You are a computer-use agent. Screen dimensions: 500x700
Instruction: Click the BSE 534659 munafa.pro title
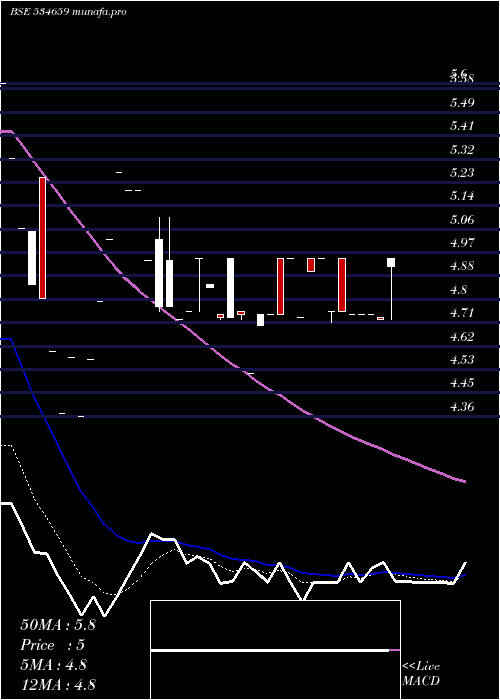(68, 12)
